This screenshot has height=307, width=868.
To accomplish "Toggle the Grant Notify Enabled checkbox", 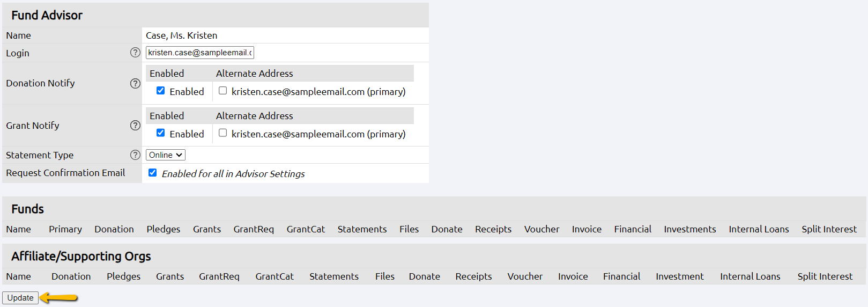I will [160, 133].
